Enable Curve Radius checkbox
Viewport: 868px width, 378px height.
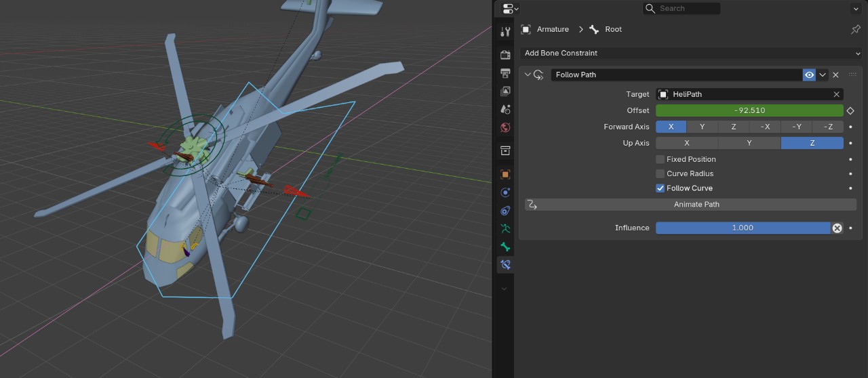(x=660, y=173)
